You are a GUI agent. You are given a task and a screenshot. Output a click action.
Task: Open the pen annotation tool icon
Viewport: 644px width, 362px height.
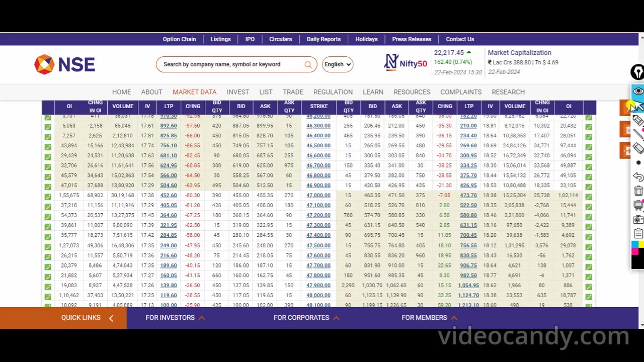[x=638, y=72]
